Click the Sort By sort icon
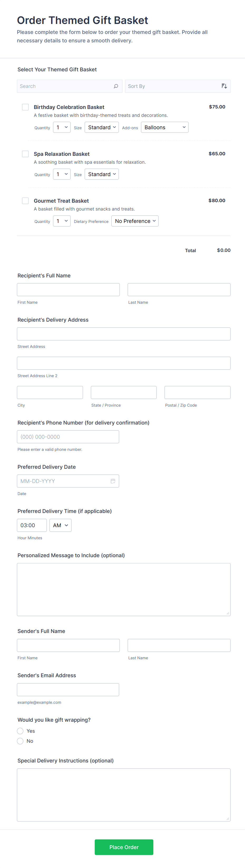The width and height of the screenshot is (245, 868). pos(224,86)
